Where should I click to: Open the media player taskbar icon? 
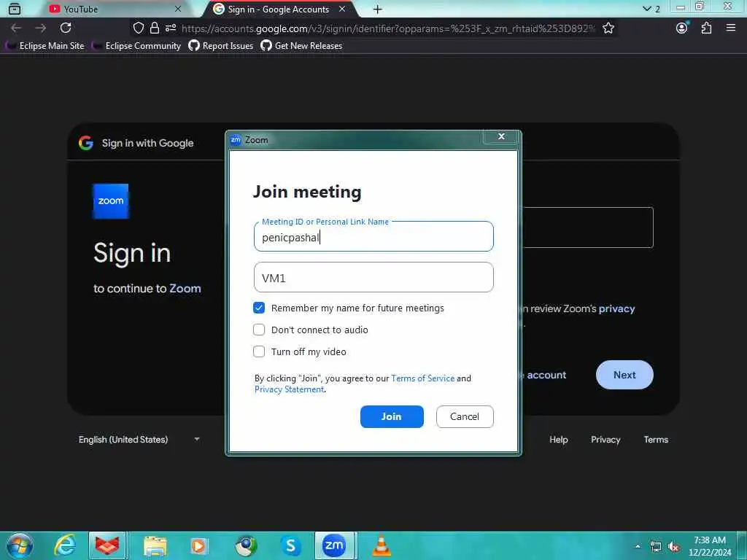coord(199,545)
